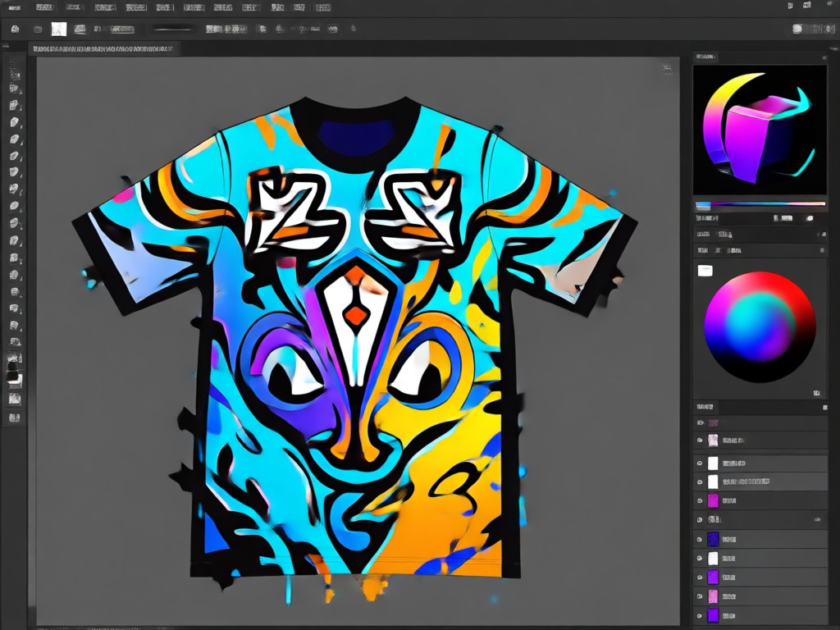Screen dimensions: 840x630
Task: Click the small icon below the color wheel's right side
Action: (816, 393)
